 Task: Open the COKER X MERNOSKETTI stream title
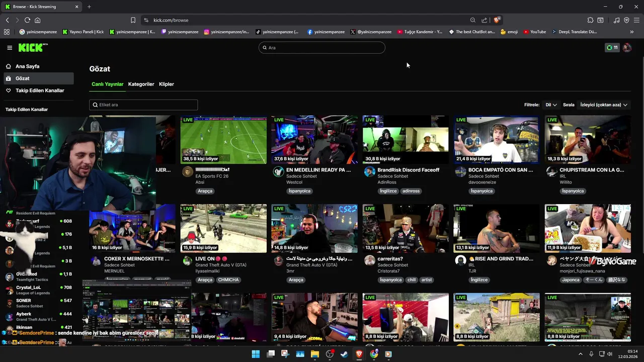tap(137, 258)
